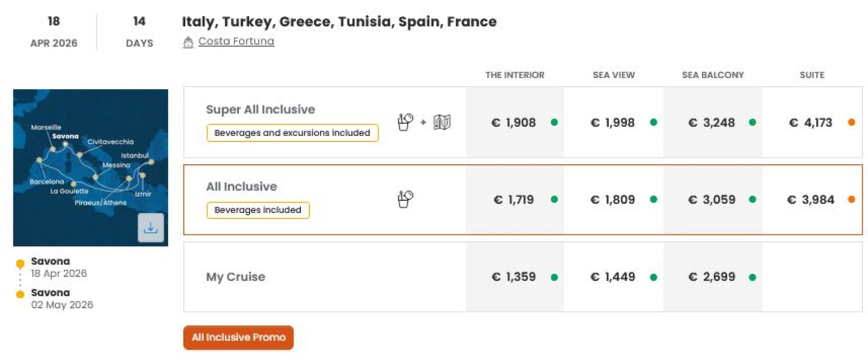
Task: Open the Costa Fortuna ship link
Action: (236, 41)
